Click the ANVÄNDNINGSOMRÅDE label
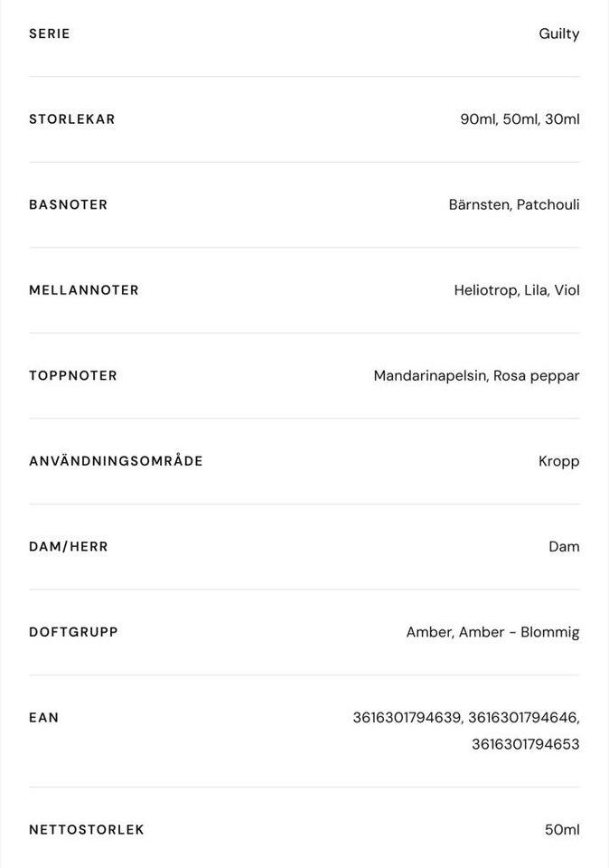The width and height of the screenshot is (609, 868). [116, 461]
